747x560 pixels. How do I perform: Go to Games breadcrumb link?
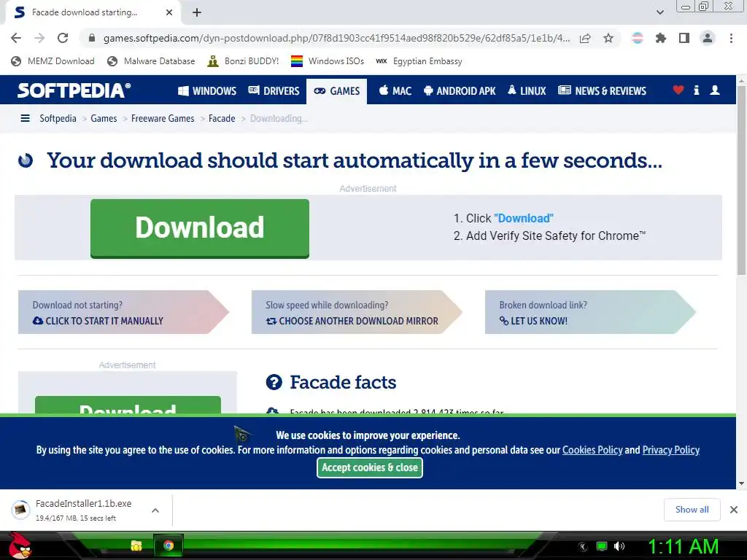(104, 118)
